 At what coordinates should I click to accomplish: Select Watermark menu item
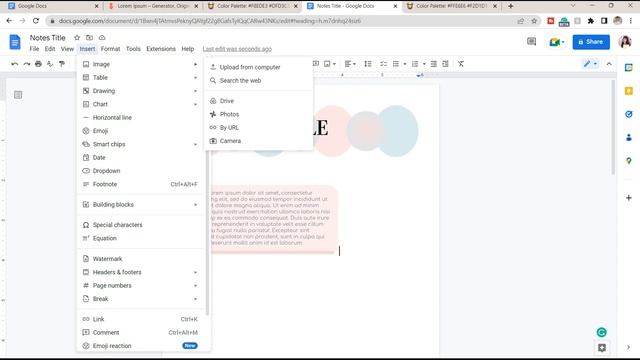point(140,259)
